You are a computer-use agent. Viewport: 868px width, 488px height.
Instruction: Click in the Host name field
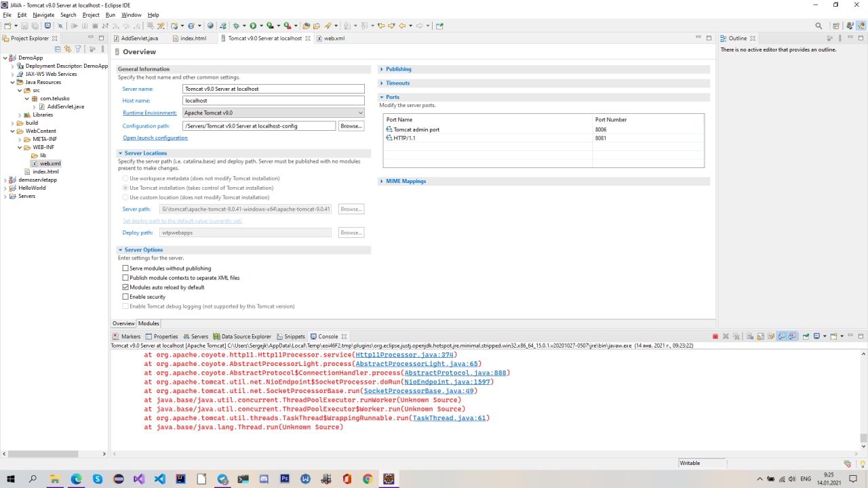[x=274, y=100]
